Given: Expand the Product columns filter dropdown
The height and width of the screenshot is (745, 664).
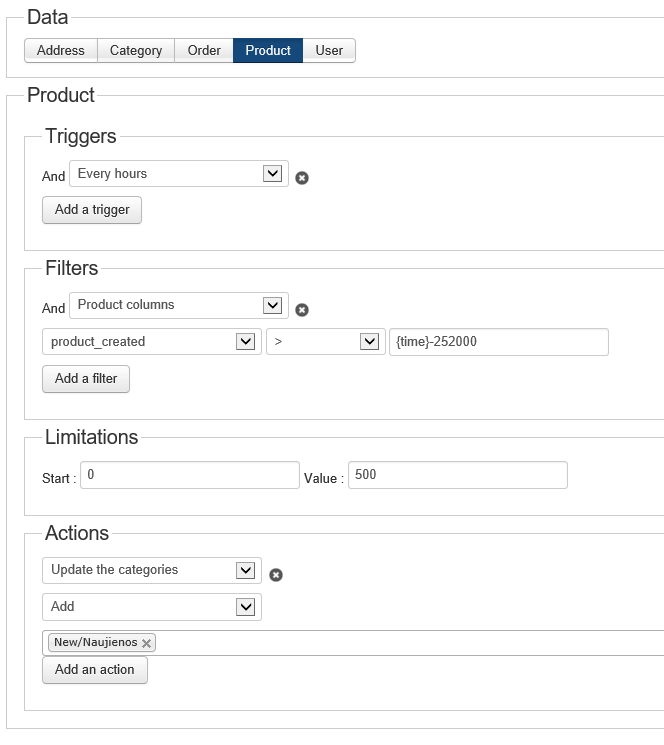Looking at the screenshot, I should tap(179, 305).
